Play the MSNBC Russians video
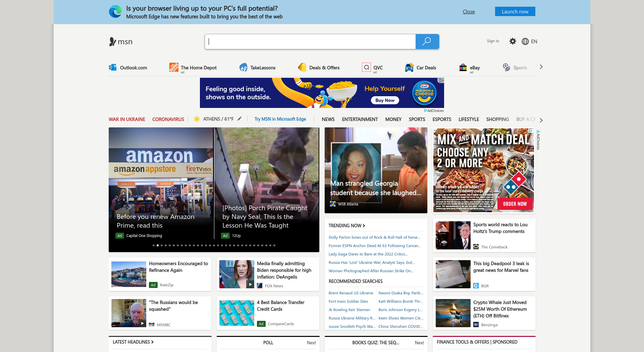The image size is (644, 352). [142, 323]
